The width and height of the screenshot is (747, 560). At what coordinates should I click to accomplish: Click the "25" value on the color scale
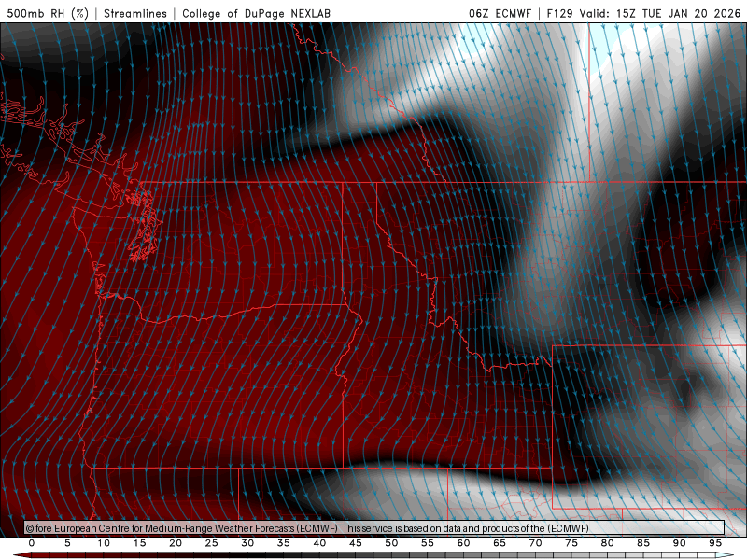(x=212, y=543)
